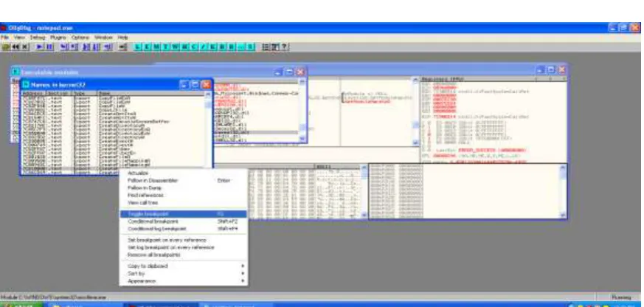Click the hex dump pane vertical scrollbar
The image size is (644, 307).
click(x=364, y=191)
